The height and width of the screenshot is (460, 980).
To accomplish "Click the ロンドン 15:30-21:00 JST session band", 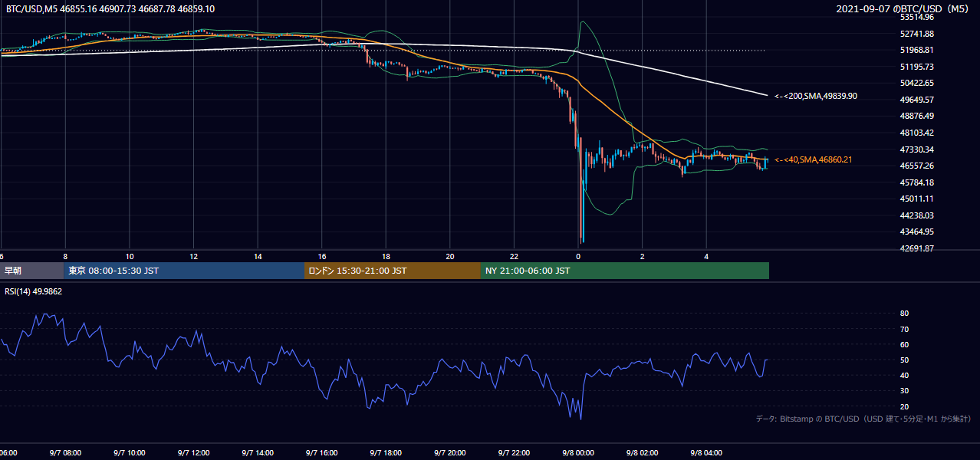I will 393,271.
